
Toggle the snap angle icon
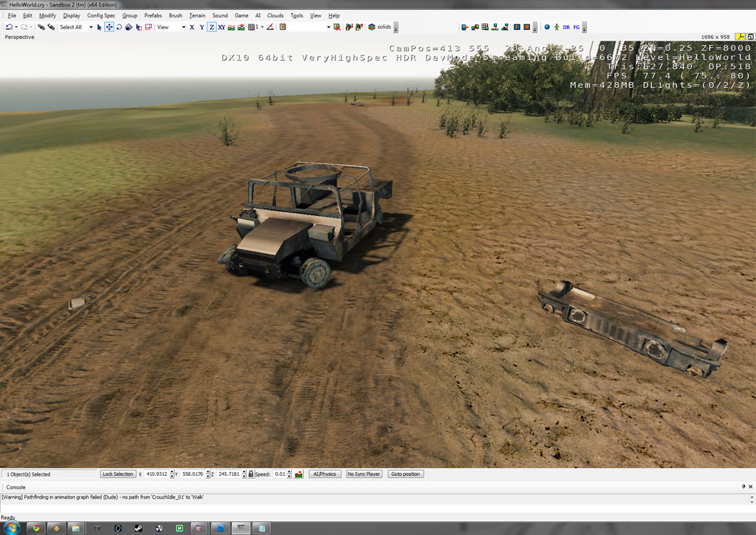270,27
